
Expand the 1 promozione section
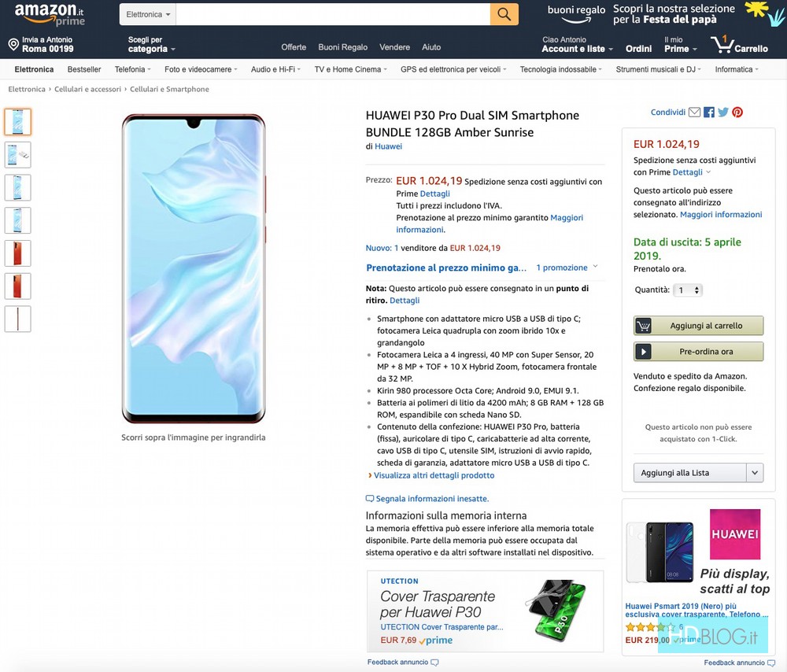(567, 268)
